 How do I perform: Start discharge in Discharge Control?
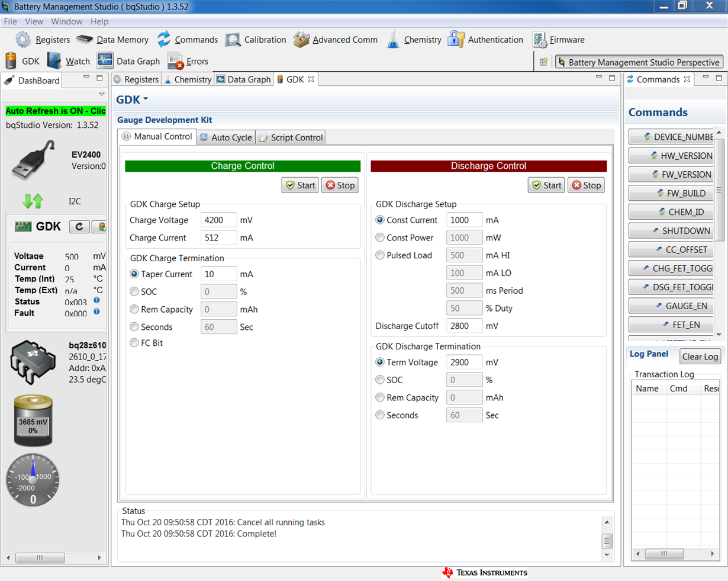click(x=546, y=185)
